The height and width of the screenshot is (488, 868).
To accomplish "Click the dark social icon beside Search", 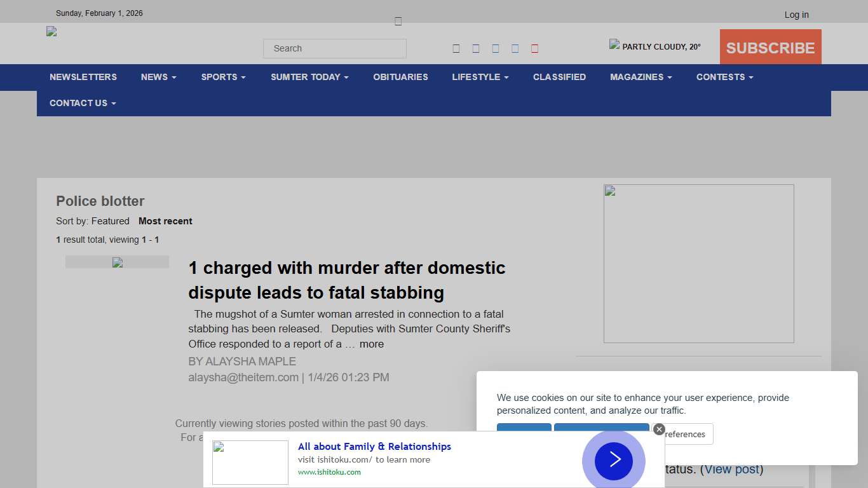I will pos(456,49).
